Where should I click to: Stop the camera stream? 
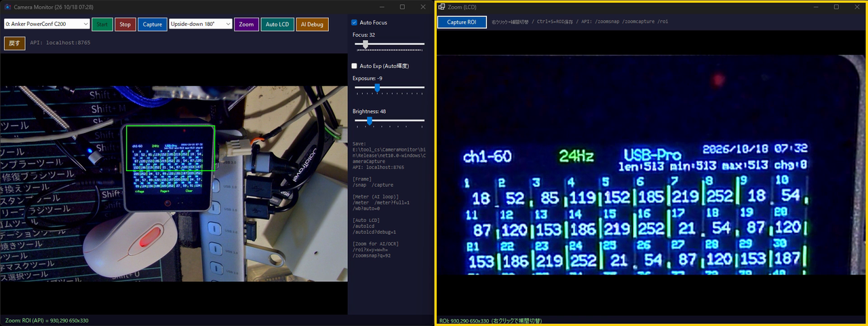tap(125, 24)
